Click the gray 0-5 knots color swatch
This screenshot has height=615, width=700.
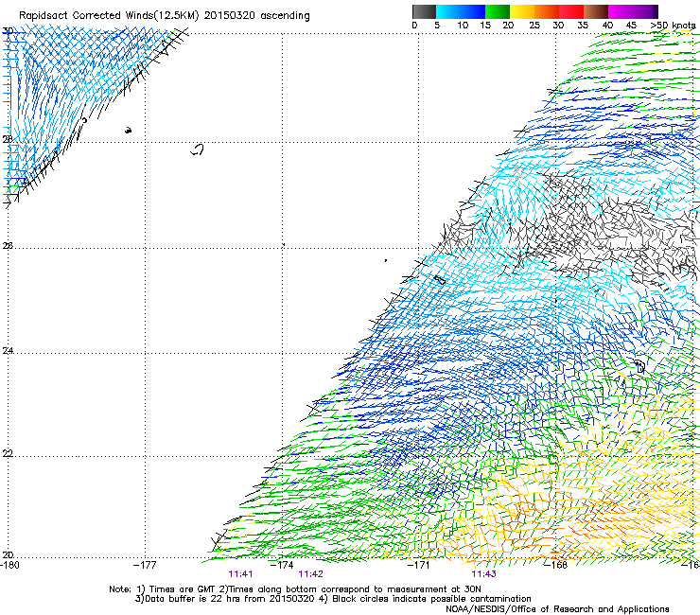(x=424, y=11)
